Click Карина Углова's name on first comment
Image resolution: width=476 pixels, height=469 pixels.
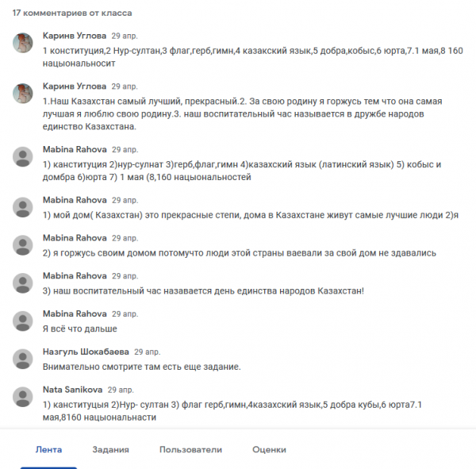click(74, 37)
